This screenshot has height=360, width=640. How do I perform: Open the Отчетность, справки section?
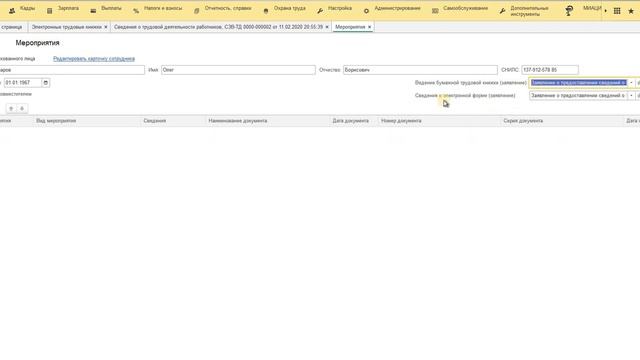[228, 8]
